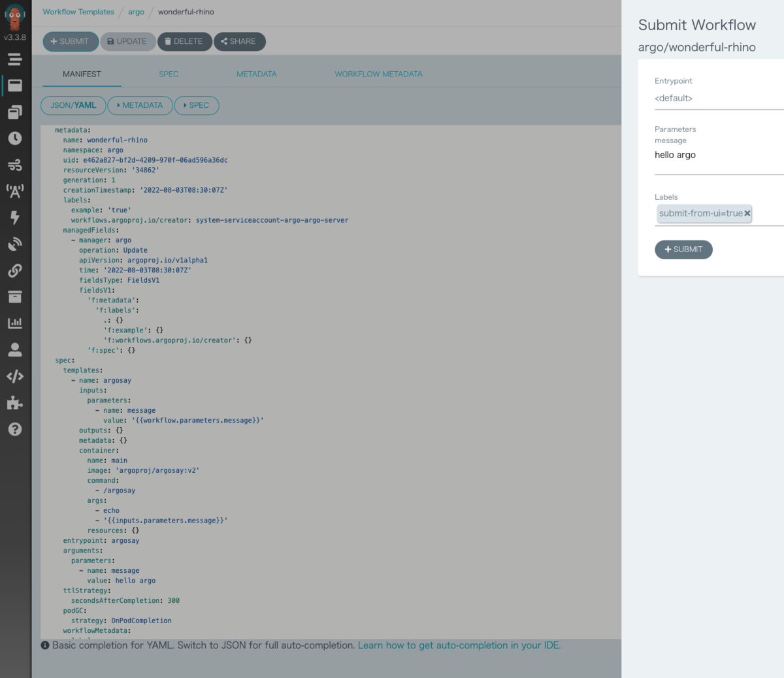The height and width of the screenshot is (678, 784).
Task: Open Workflow Templates sidebar icon
Action: point(15,86)
